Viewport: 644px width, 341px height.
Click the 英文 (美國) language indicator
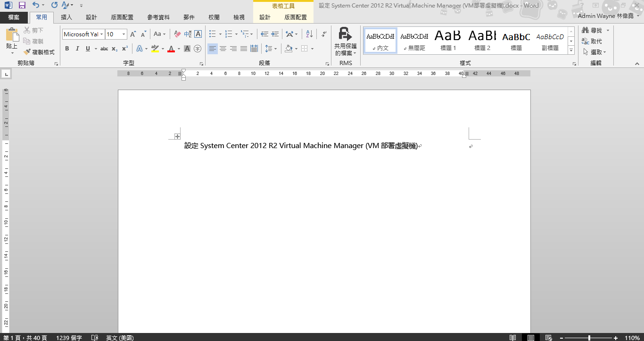pos(120,338)
